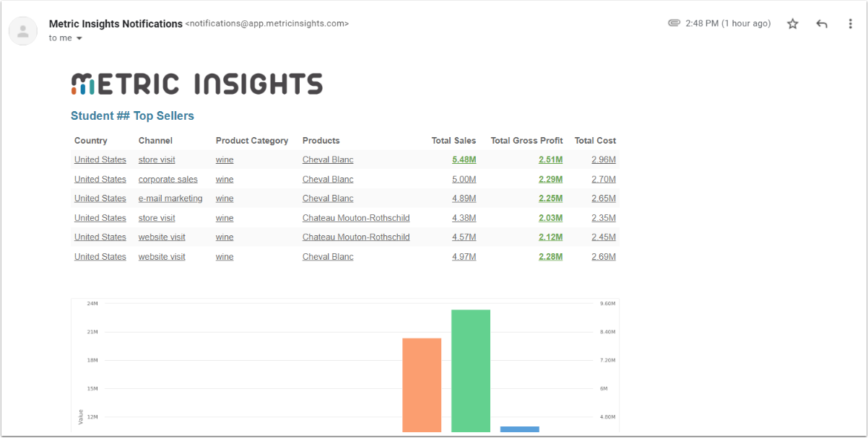Click the 2:48 PM timestamp
The image size is (868, 438).
coord(727,24)
